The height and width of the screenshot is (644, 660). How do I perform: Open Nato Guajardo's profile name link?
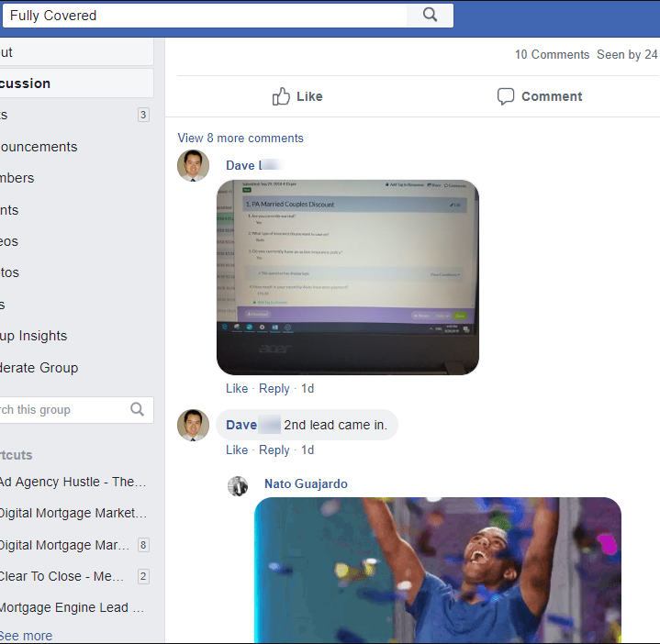[306, 483]
